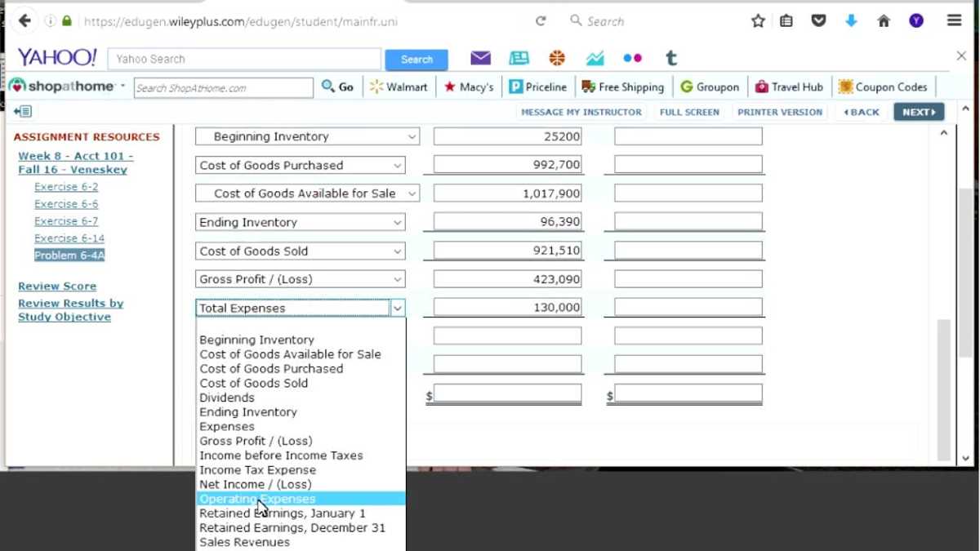Viewport: 980px width, 551px height.
Task: Select Income before Income Taxes option
Action: [301, 455]
